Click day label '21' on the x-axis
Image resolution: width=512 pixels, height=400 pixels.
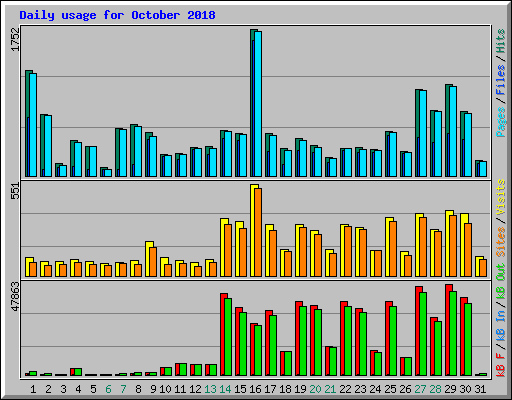(x=330, y=389)
